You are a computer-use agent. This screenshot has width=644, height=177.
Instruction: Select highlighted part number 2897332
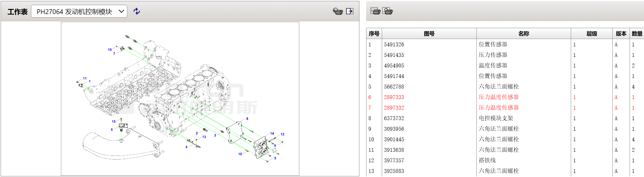(394, 108)
